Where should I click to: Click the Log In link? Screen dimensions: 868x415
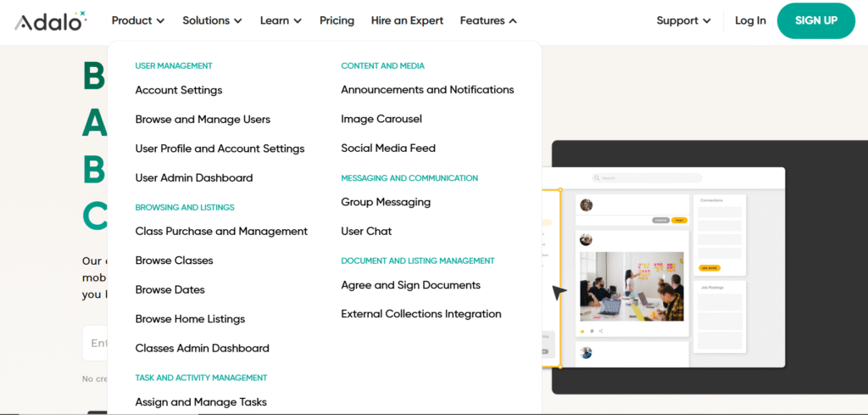click(750, 20)
